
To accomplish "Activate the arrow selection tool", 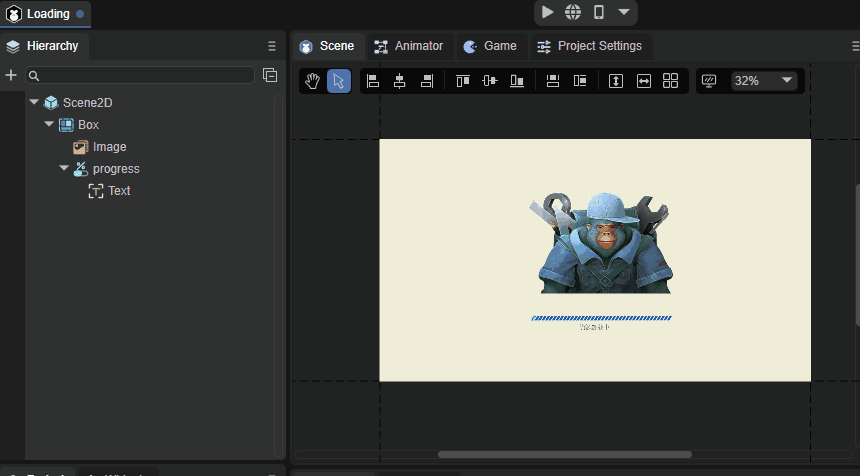I will (338, 81).
